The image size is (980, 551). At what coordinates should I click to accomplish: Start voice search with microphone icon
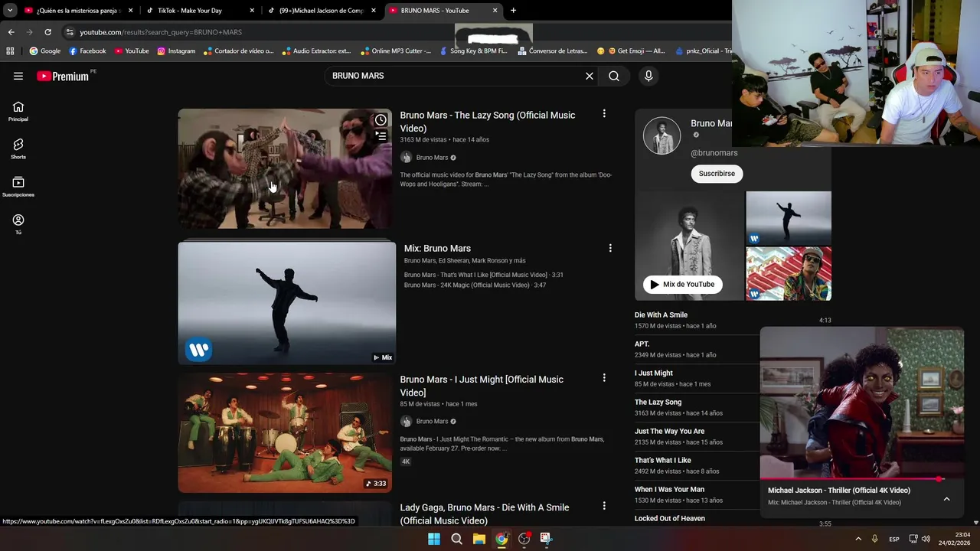pos(648,76)
